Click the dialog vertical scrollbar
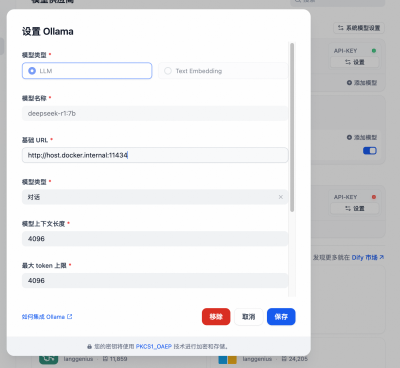This screenshot has height=368, width=400. [292, 127]
